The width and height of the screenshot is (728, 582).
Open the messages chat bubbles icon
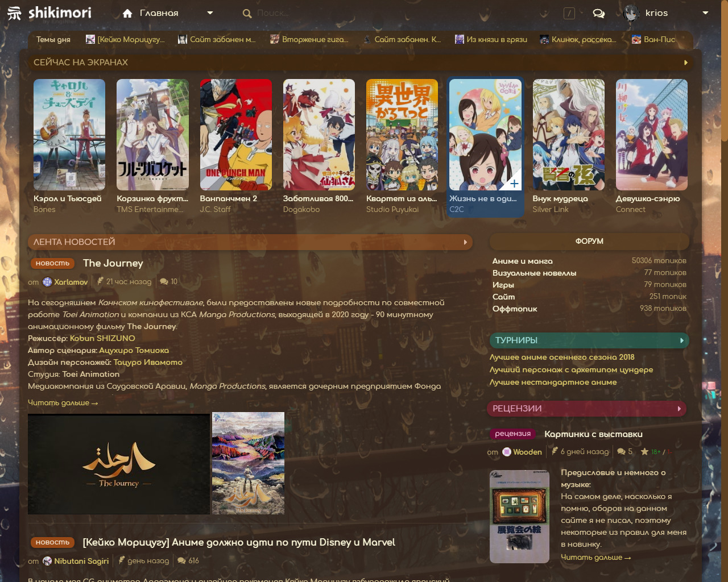click(x=599, y=13)
